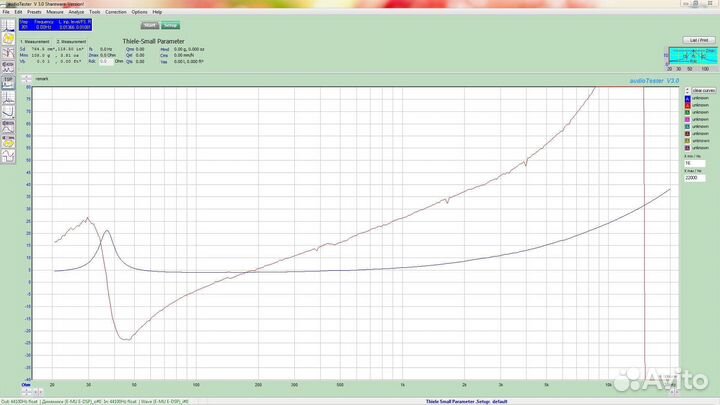This screenshot has width=720, height=405.
Task: Click the X max / Hz field showing 22000
Action: pos(697,177)
